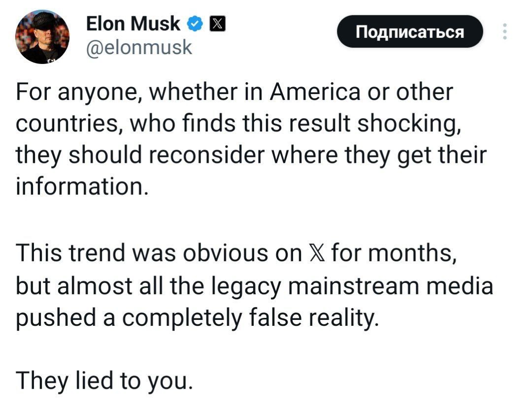Click the word "information." ending first paragraph

(x=82, y=187)
